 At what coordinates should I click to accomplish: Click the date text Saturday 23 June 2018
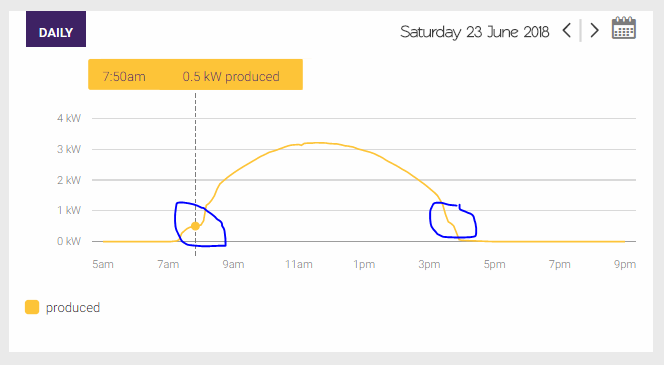475,32
